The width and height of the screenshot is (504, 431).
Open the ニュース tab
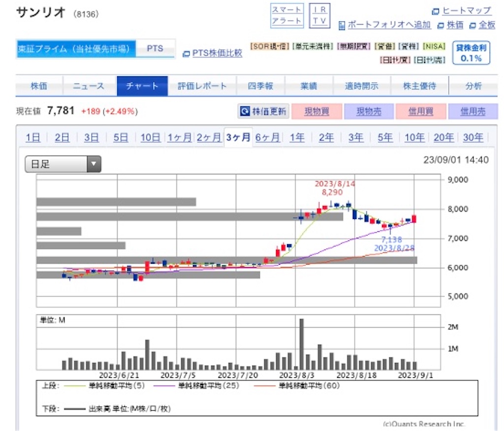tap(89, 86)
